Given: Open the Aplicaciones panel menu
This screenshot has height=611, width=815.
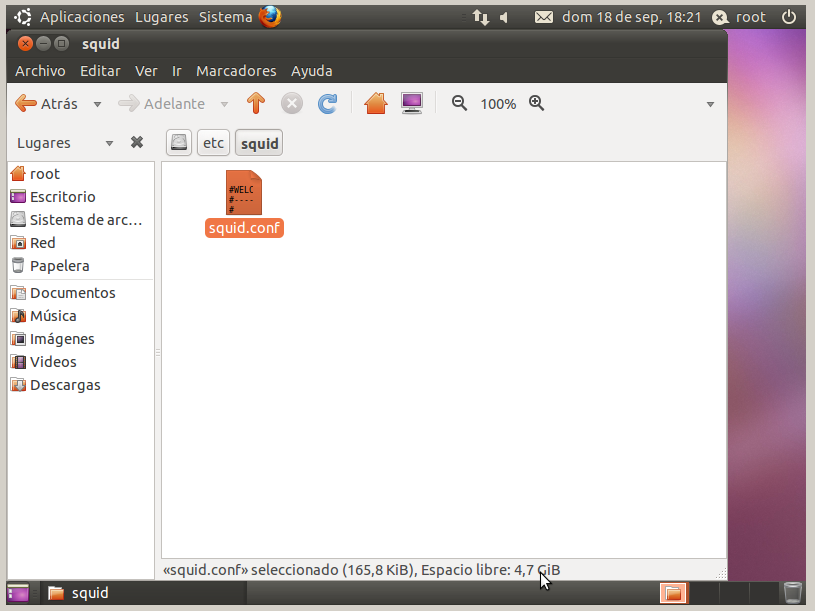Looking at the screenshot, I should click(70, 17).
